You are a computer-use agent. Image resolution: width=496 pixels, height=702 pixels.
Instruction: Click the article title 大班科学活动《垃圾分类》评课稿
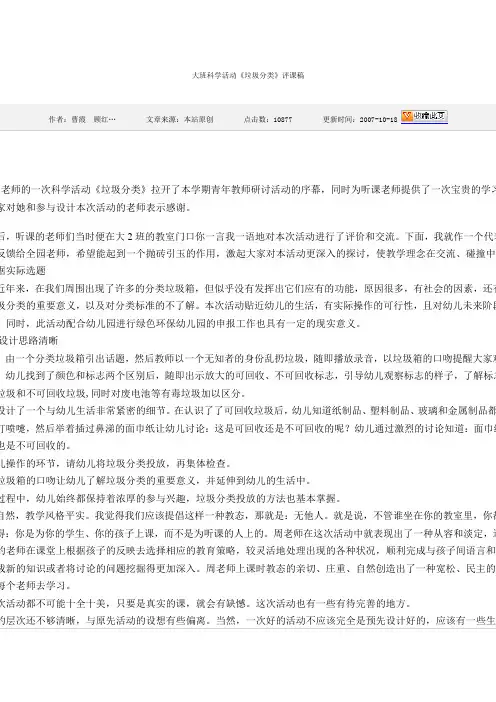tap(248, 75)
